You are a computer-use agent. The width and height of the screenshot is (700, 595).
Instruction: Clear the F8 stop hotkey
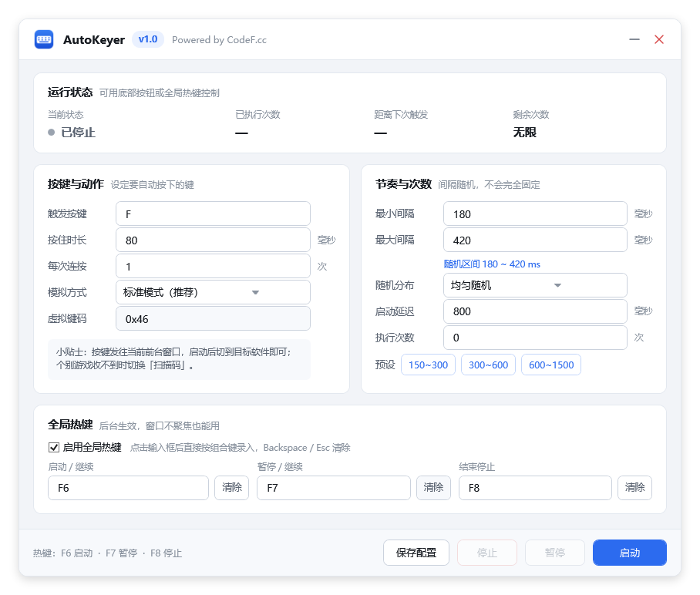click(x=634, y=488)
